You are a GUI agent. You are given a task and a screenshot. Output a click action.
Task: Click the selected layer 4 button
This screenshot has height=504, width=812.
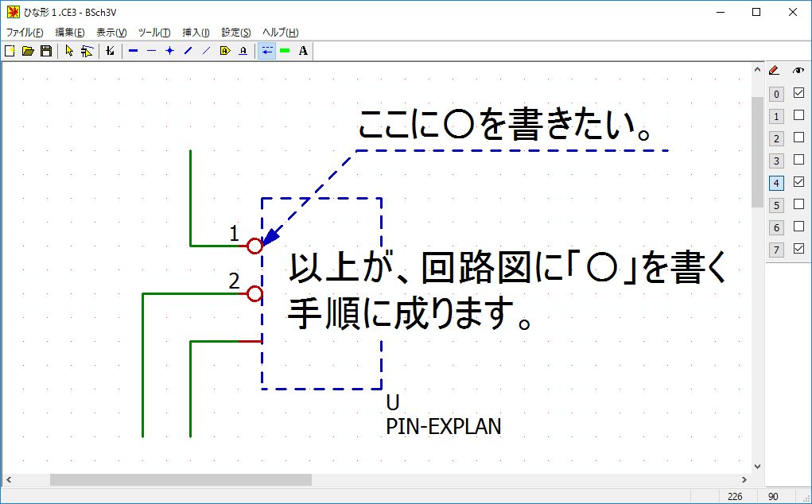775,183
